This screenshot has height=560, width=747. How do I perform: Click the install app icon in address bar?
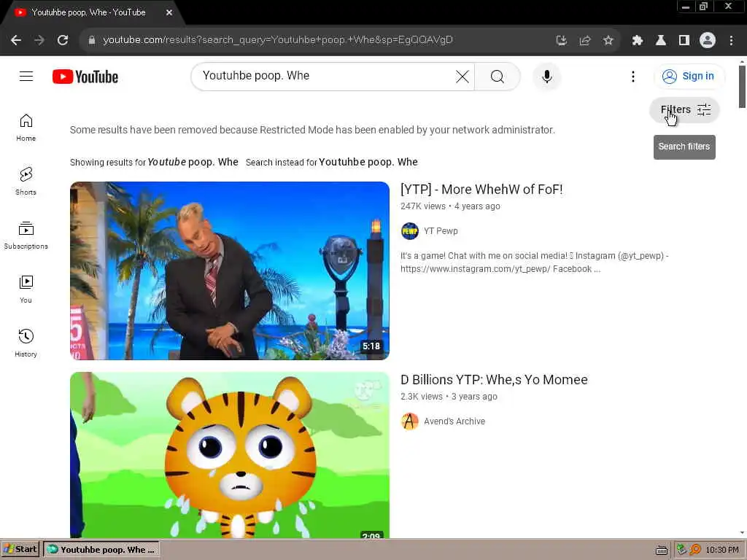click(x=562, y=41)
